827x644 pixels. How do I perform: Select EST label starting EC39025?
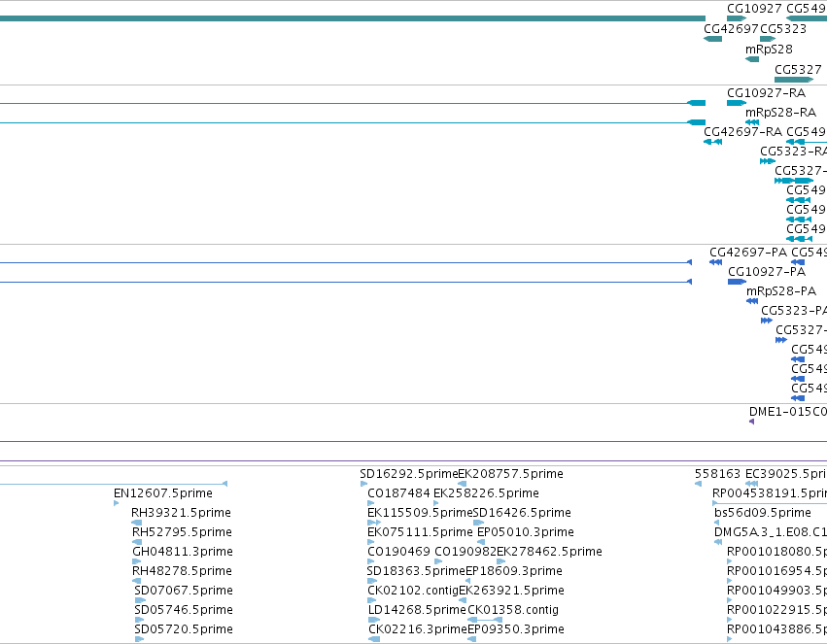(x=786, y=474)
